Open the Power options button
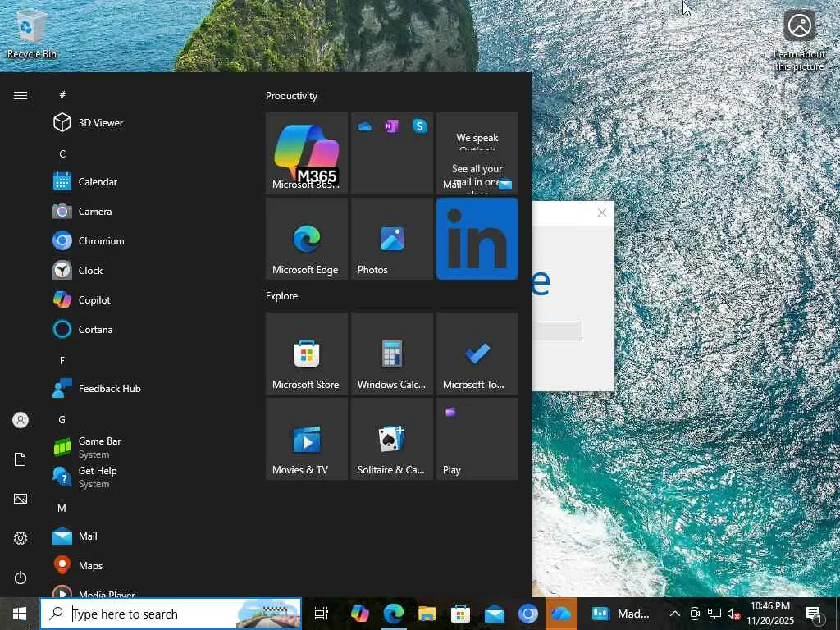Viewport: 840px width, 630px height. [21, 577]
